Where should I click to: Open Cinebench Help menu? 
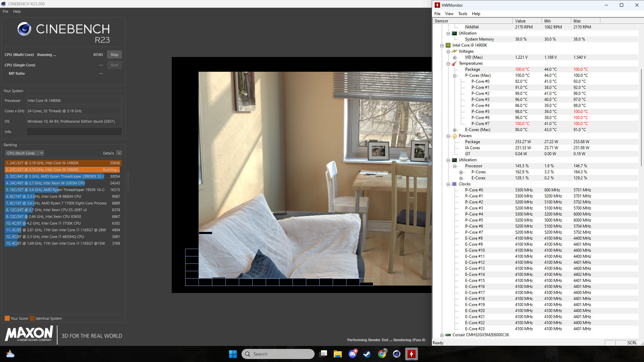17,11
